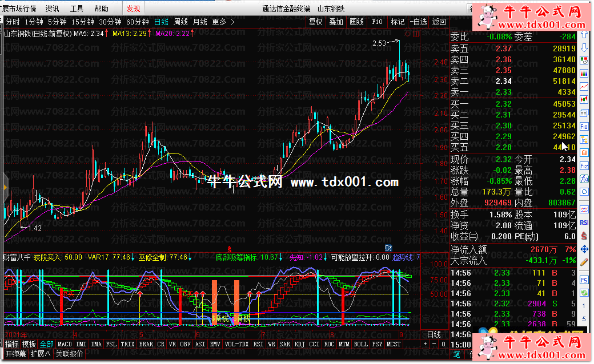Toggle the -自选 watchlist button
Viewport: 594px width, 364px height.
coord(418,22)
